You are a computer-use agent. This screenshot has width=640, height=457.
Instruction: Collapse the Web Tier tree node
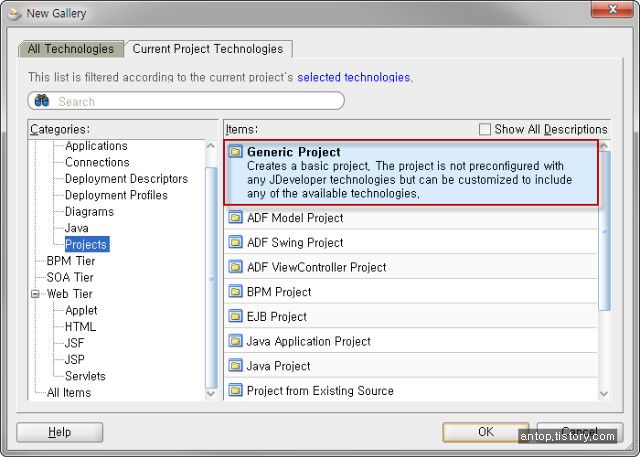pos(36,294)
